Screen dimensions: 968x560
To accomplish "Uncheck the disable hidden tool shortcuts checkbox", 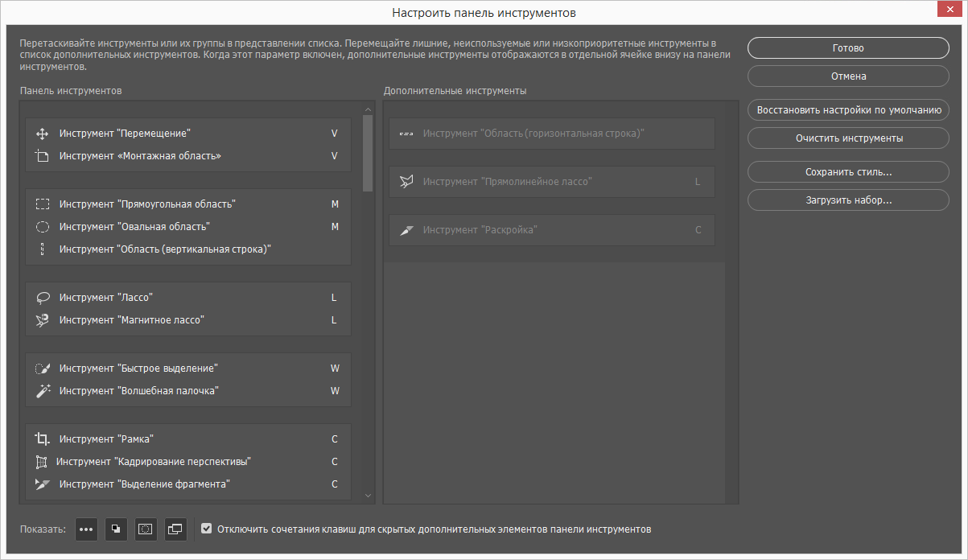I will tap(207, 529).
